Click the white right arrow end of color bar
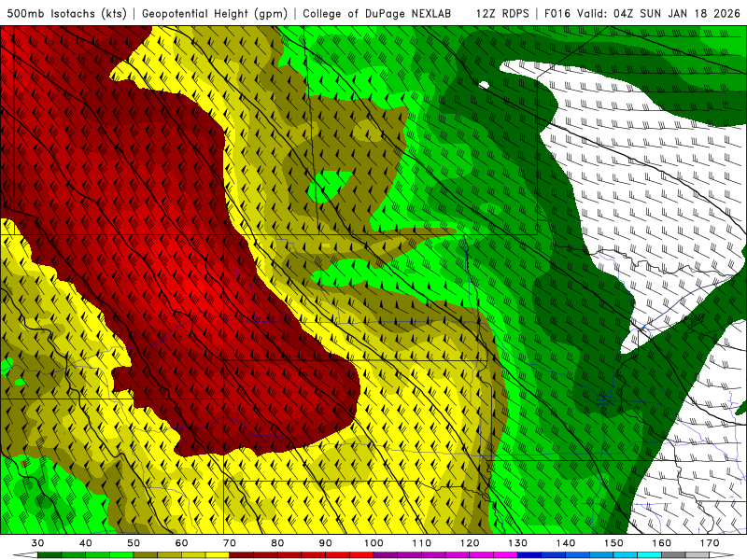The image size is (747, 560). [x=722, y=555]
